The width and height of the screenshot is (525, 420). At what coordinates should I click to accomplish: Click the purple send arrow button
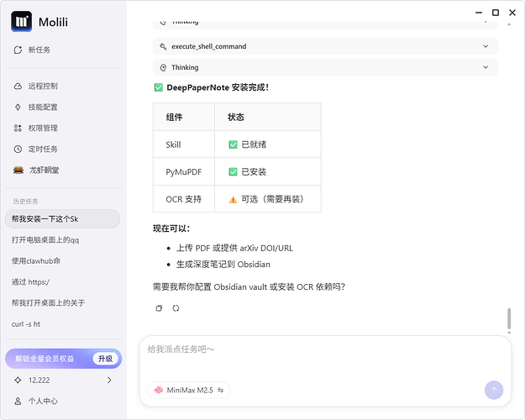coord(494,391)
